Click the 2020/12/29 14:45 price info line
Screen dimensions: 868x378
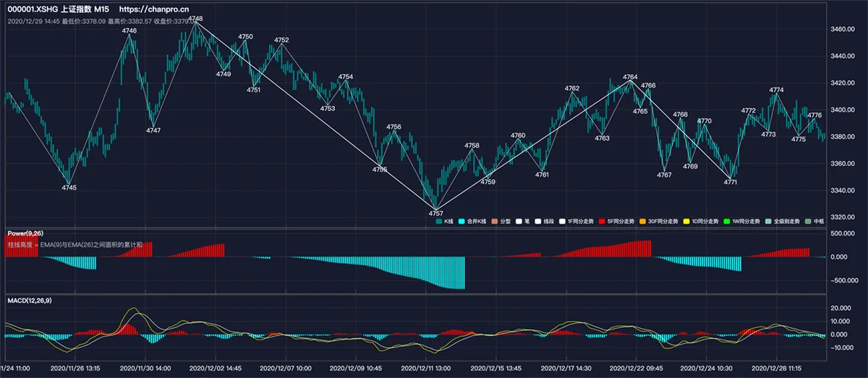101,21
